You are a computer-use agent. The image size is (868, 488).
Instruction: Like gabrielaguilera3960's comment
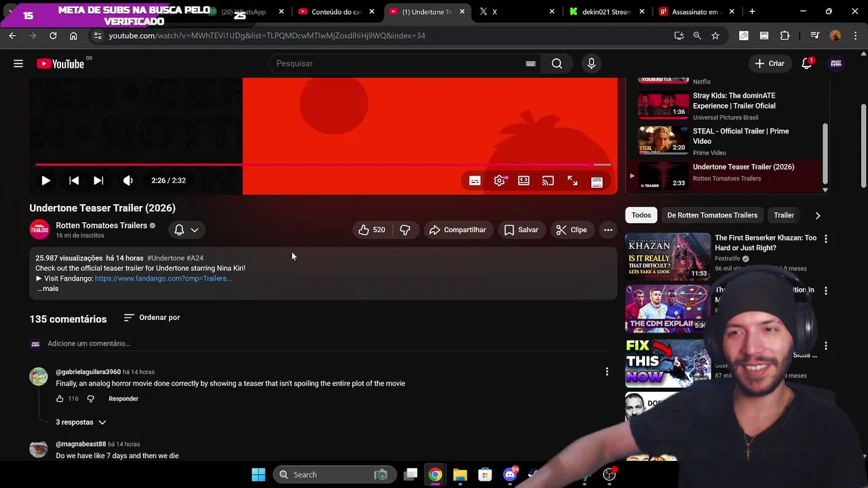point(60,399)
